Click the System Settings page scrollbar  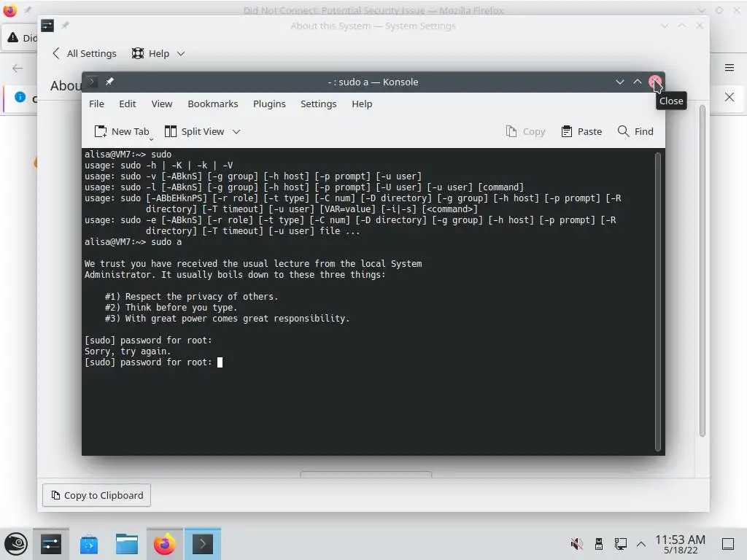pyautogui.click(x=703, y=271)
